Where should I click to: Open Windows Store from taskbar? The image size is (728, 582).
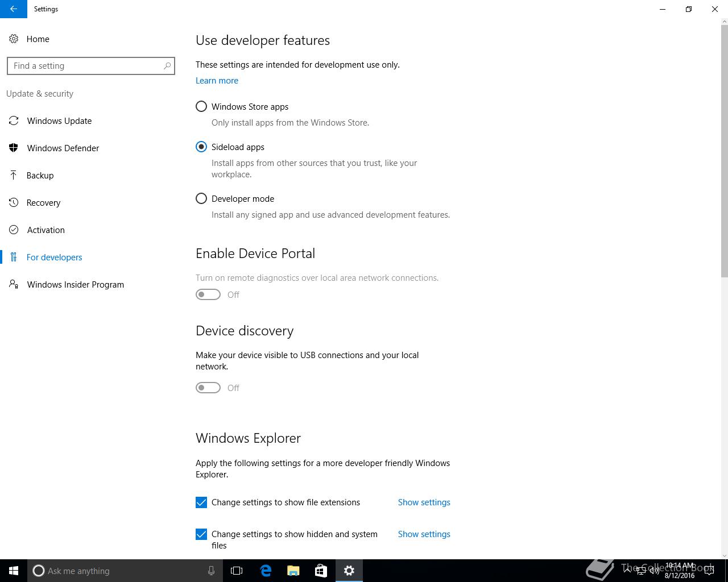tap(321, 571)
